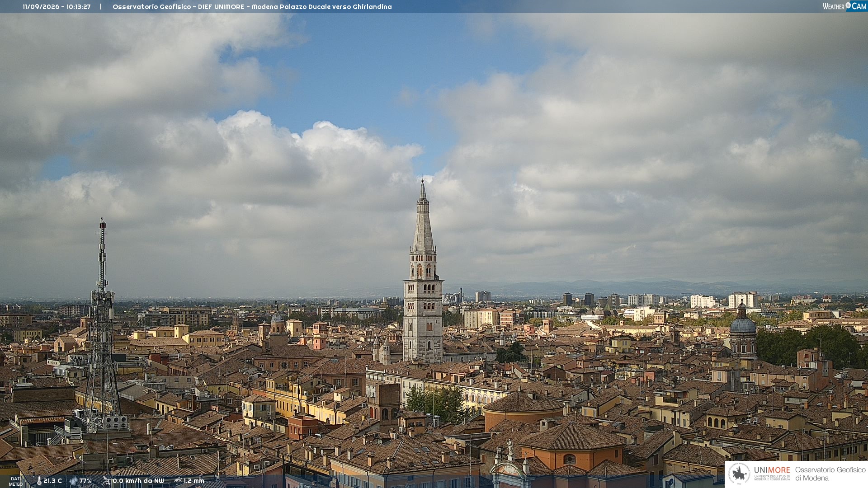Image resolution: width=868 pixels, height=488 pixels.
Task: Click the WeatherCAM logo
Action: [844, 6]
